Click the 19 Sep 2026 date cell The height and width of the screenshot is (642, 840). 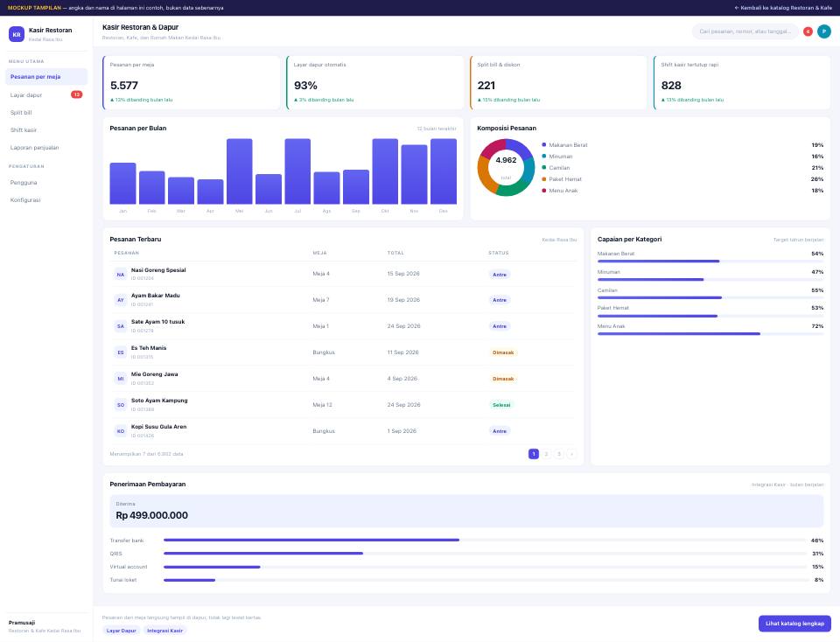(403, 300)
